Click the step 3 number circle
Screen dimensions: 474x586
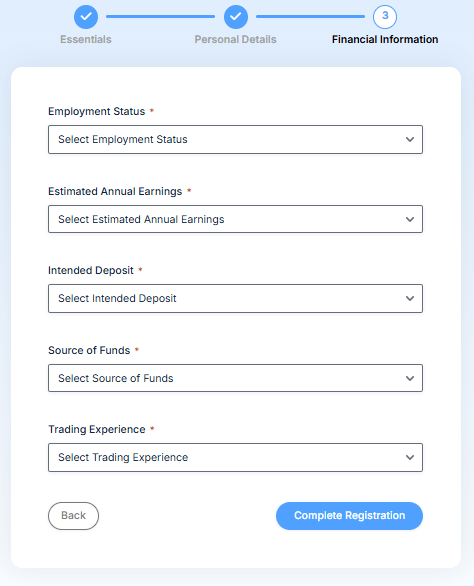coord(385,17)
